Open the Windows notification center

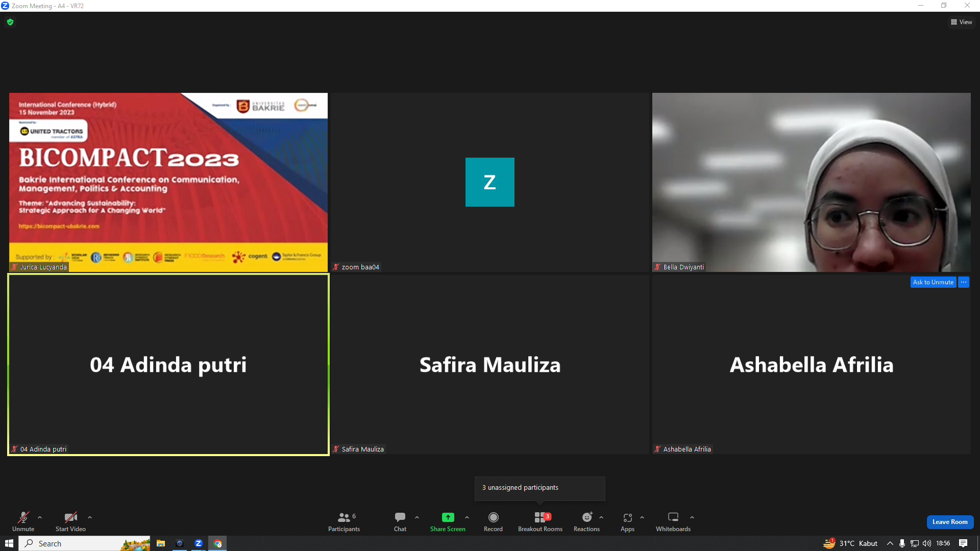(x=963, y=543)
